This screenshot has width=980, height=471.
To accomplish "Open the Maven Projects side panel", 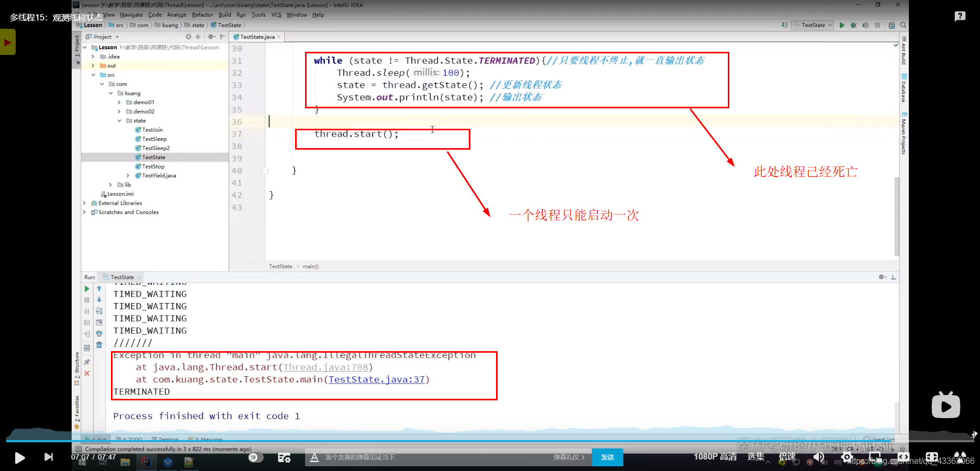I will (904, 133).
